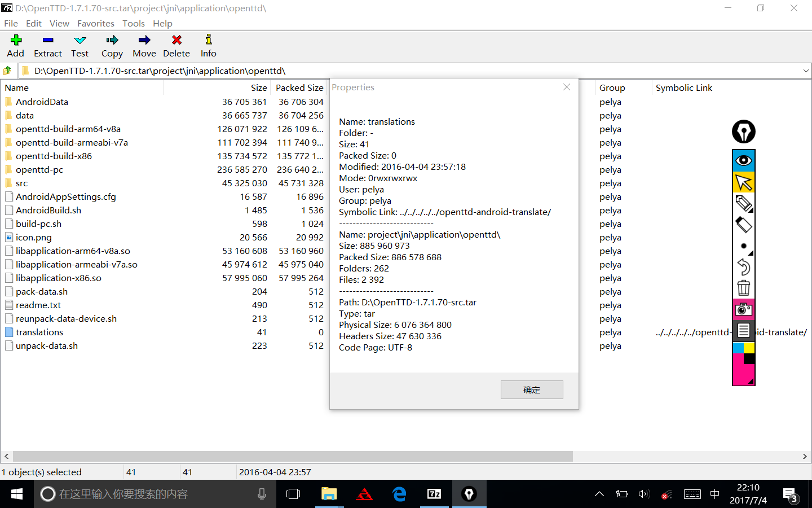This screenshot has height=508, width=812.
Task: Click the Extract toolbar icon
Action: (48, 40)
